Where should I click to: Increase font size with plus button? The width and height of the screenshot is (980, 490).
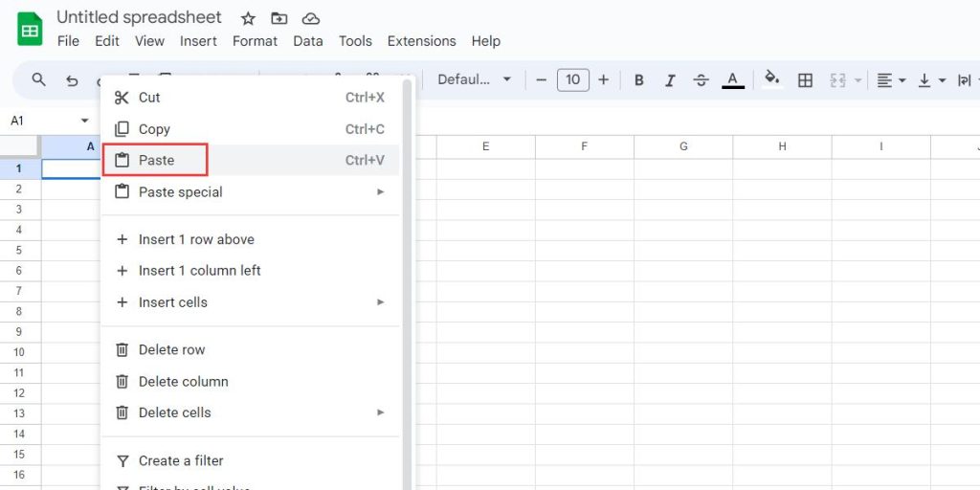pyautogui.click(x=603, y=80)
